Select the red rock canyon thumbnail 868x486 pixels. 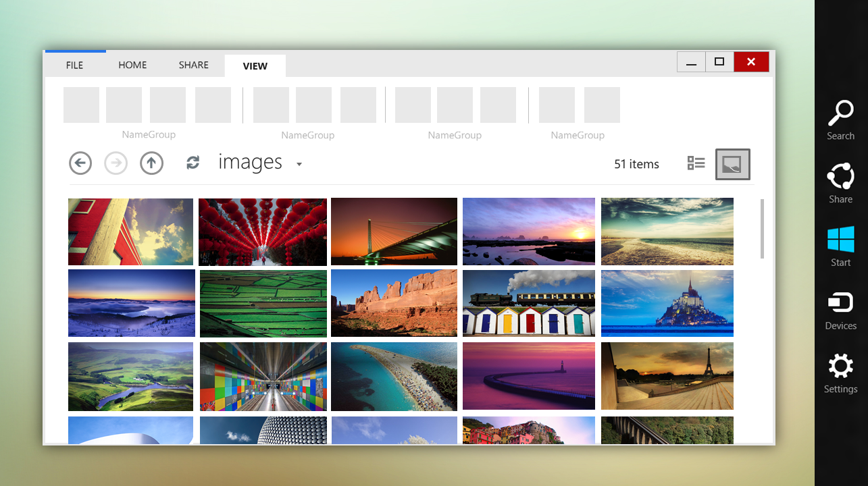(x=394, y=303)
